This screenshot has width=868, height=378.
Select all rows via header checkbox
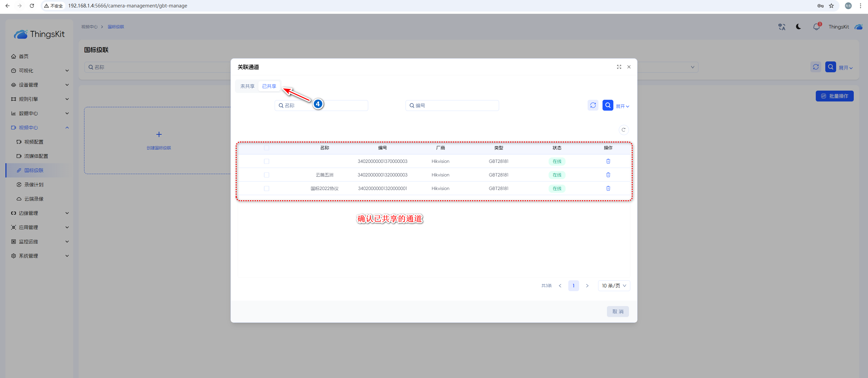point(267,148)
